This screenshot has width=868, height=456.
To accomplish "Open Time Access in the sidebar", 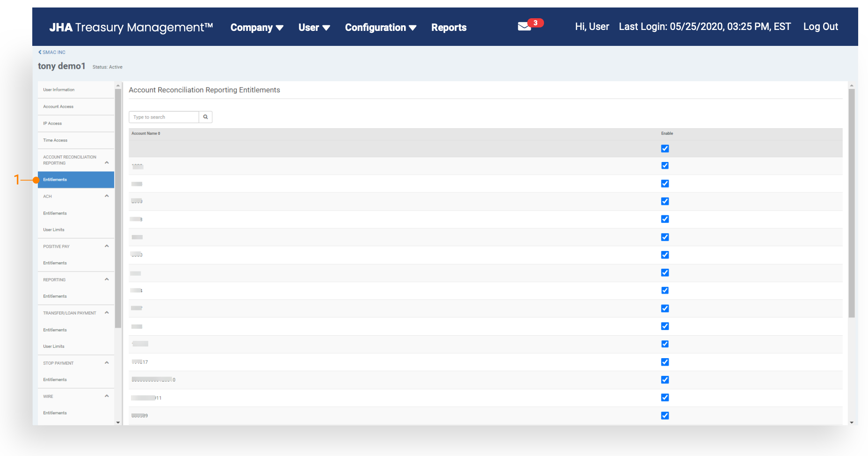I will tap(55, 140).
